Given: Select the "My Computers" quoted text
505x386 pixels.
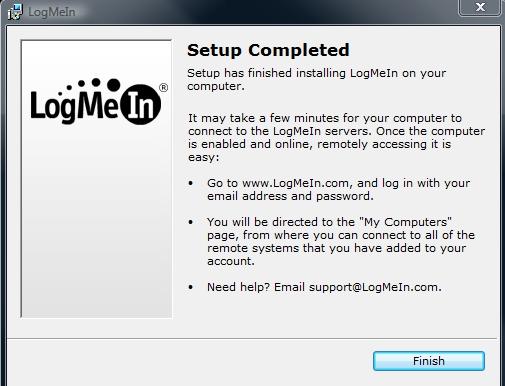Looking at the screenshot, I should click(x=406, y=222).
